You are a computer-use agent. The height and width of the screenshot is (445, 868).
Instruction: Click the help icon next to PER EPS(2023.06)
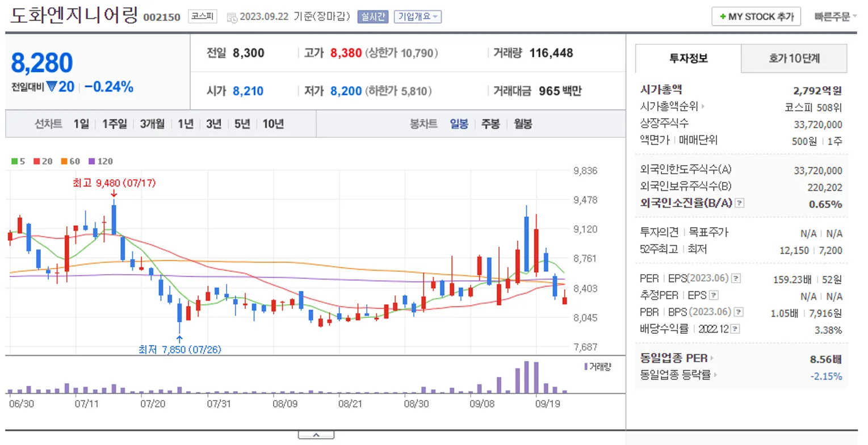click(736, 279)
